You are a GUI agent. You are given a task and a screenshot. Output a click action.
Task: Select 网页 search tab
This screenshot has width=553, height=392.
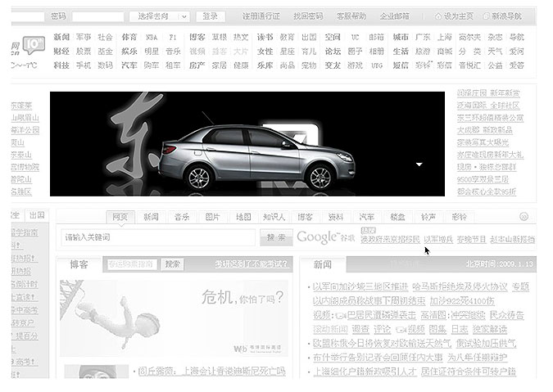[120, 217]
